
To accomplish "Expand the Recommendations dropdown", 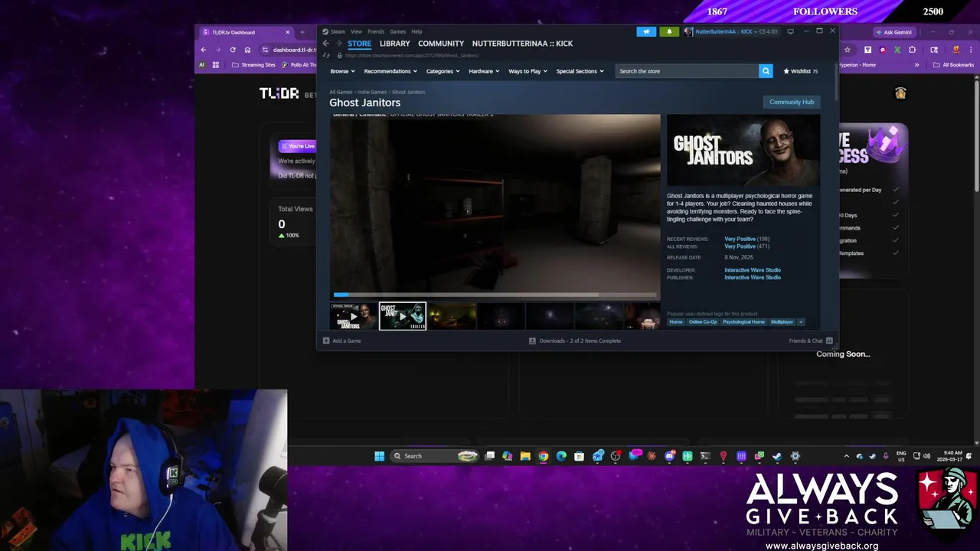I will [x=390, y=71].
